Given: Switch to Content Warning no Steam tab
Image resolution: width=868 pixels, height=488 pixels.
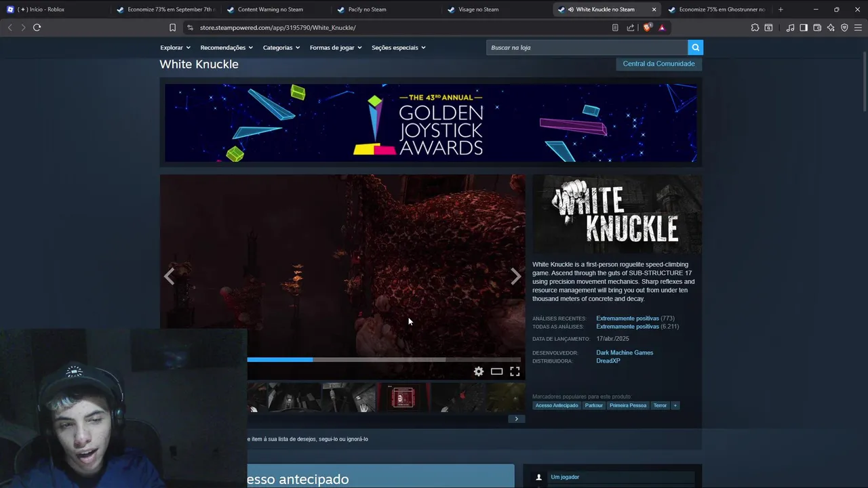Looking at the screenshot, I should pyautogui.click(x=275, y=9).
